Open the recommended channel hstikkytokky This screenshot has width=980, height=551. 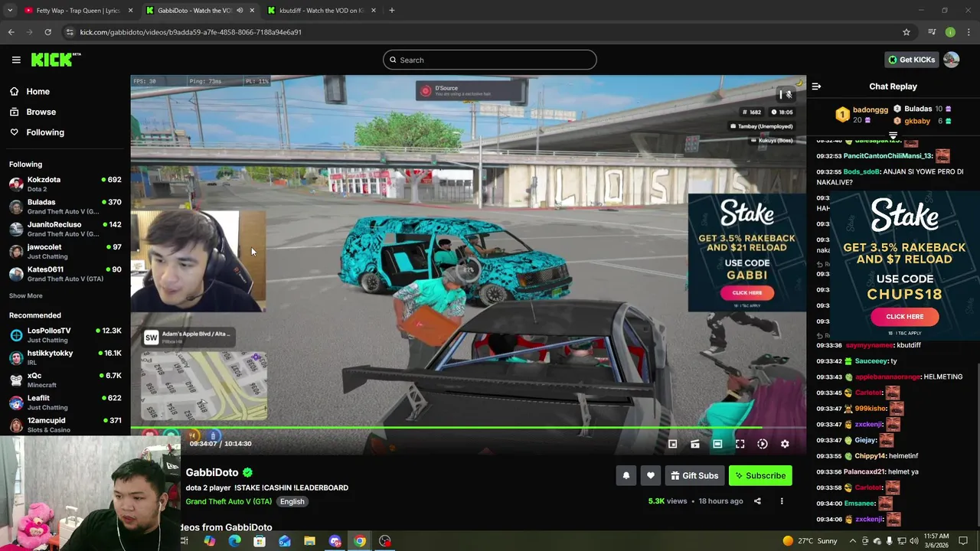click(65, 357)
